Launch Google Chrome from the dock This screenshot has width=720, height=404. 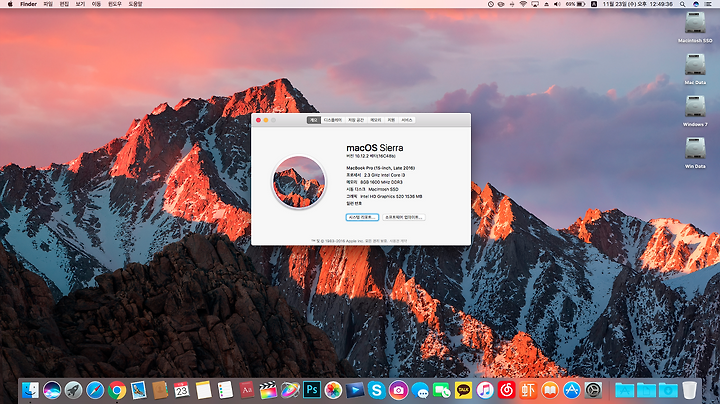coord(117,390)
